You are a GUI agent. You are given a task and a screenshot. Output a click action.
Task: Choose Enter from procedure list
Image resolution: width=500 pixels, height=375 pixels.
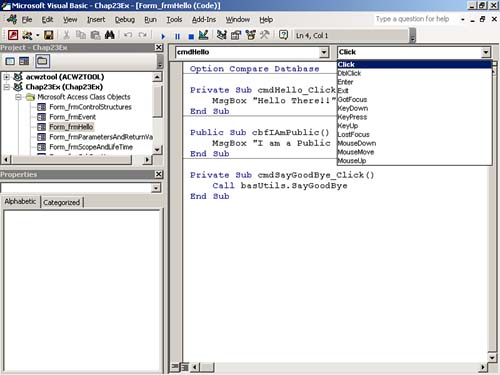tap(414, 82)
